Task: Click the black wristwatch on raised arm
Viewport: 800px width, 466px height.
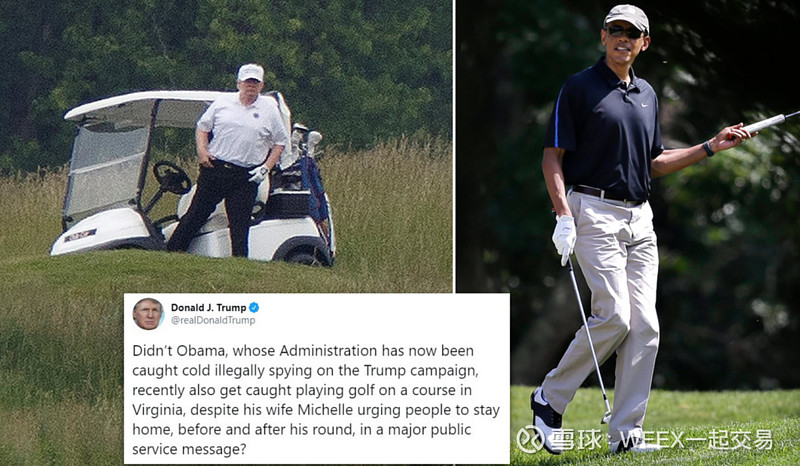Action: point(708,149)
